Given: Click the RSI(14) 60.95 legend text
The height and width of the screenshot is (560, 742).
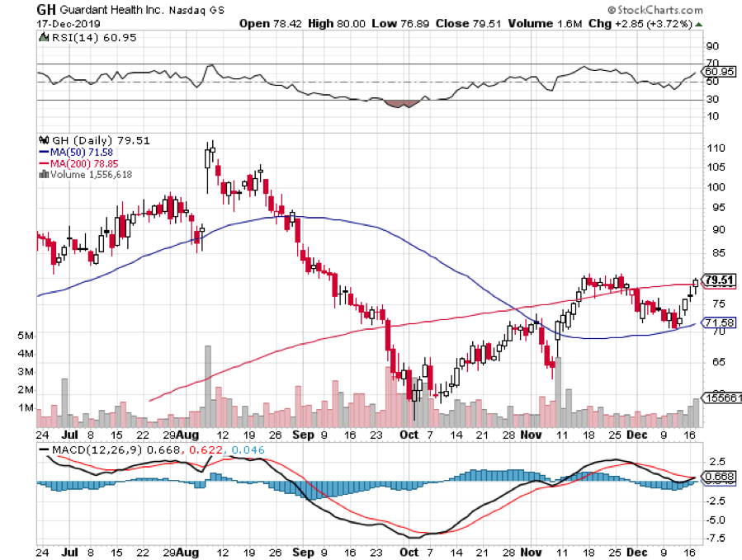Looking at the screenshot, I should click(x=94, y=37).
